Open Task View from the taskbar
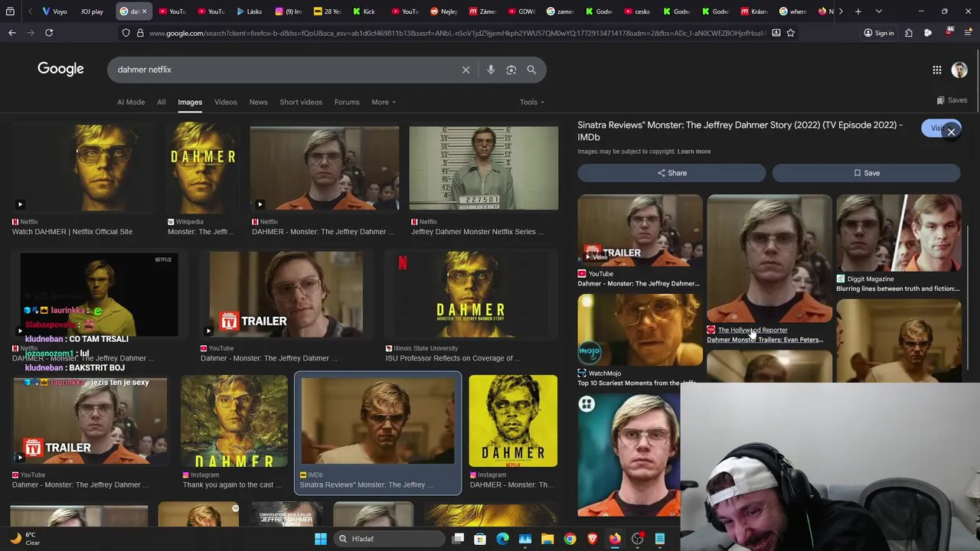 [x=458, y=539]
